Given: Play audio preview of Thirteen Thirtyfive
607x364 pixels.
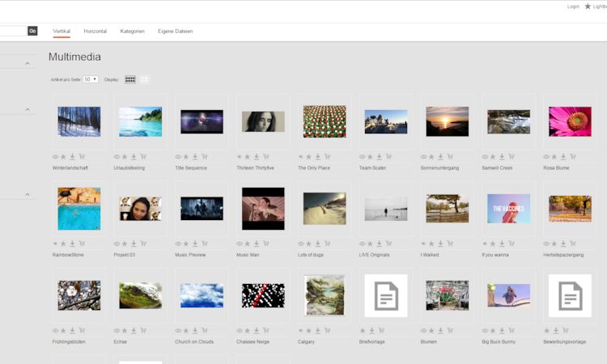Looking at the screenshot, I should coord(240,157).
